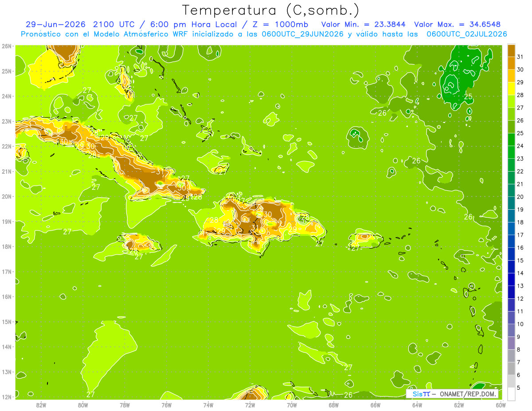The image size is (532, 411).
Task: Click the SisTT ONAMET/REP.DOM. logo box
Action: point(452,394)
